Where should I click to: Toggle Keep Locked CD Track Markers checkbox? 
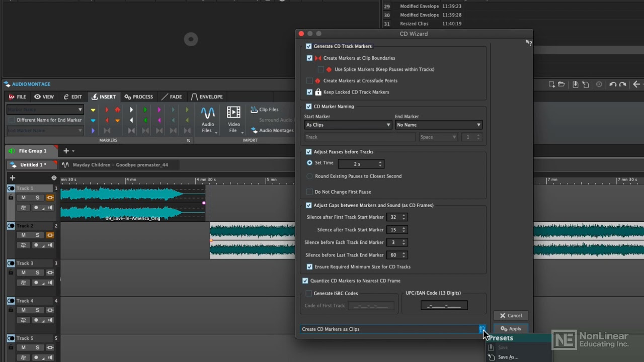click(309, 92)
